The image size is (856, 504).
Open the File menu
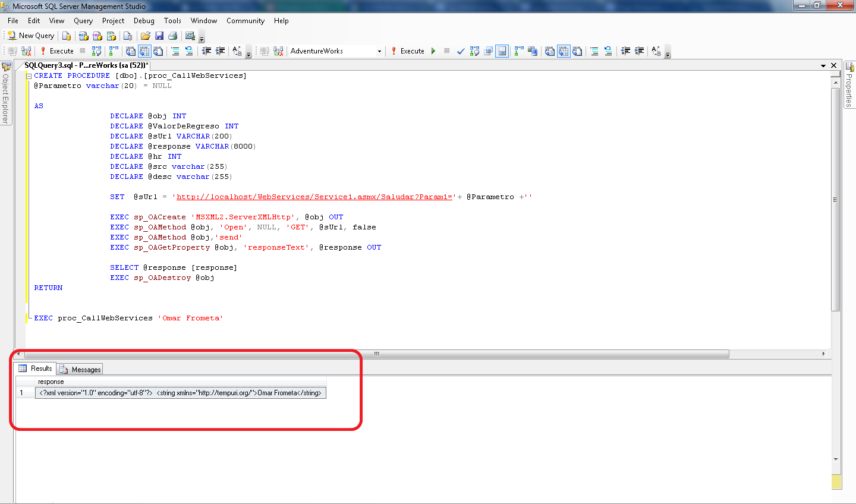pyautogui.click(x=13, y=21)
